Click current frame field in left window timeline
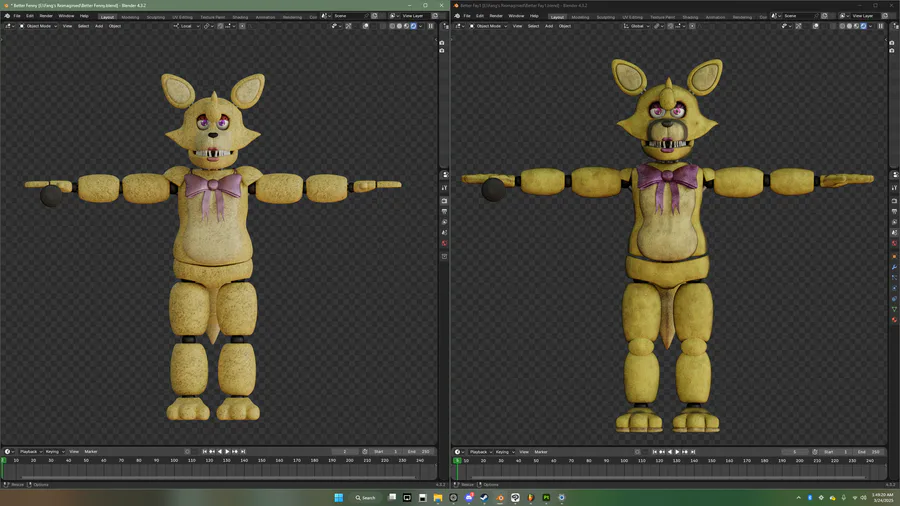 [x=345, y=451]
